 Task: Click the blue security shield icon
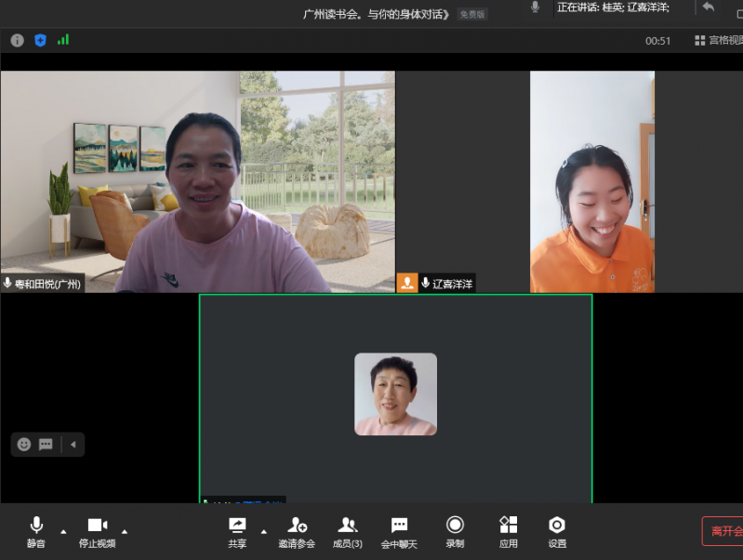[x=40, y=40]
